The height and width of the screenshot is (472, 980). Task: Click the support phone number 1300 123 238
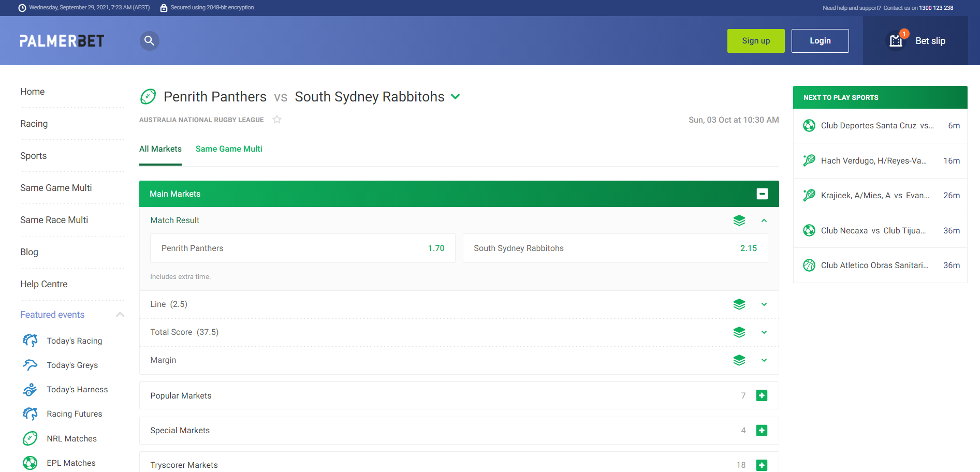(x=936, y=8)
